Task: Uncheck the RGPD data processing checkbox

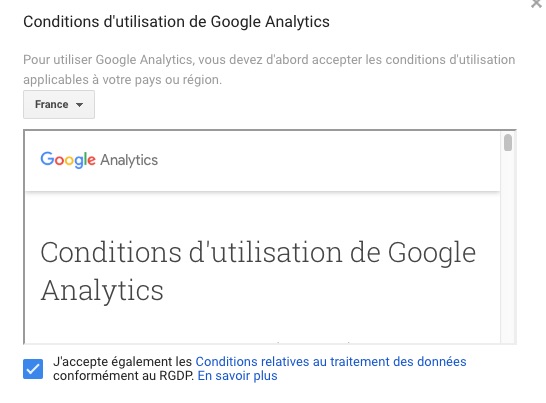Action: pos(33,369)
